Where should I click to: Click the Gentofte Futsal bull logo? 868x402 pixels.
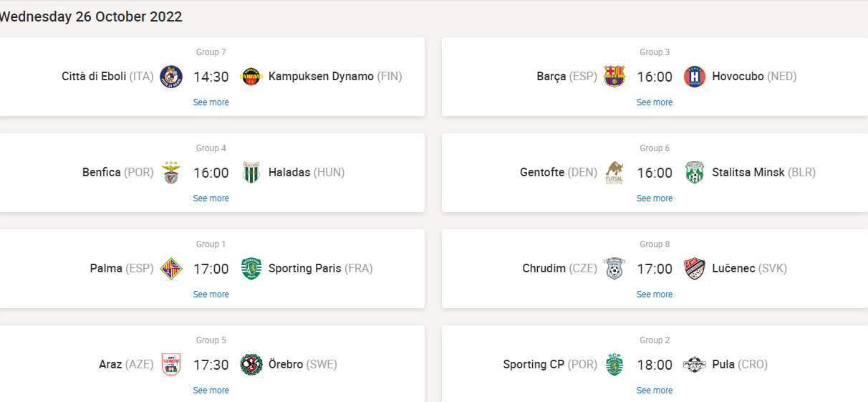click(x=614, y=173)
